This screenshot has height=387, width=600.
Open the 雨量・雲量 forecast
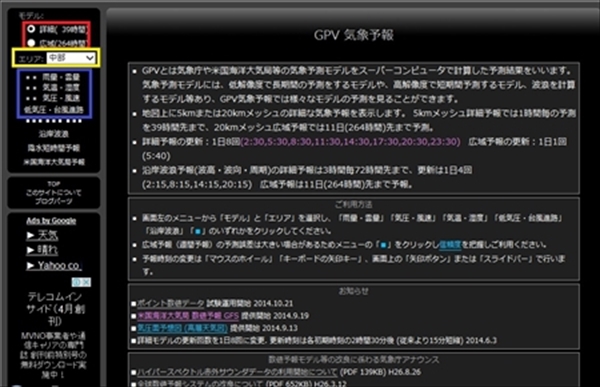coord(61,77)
